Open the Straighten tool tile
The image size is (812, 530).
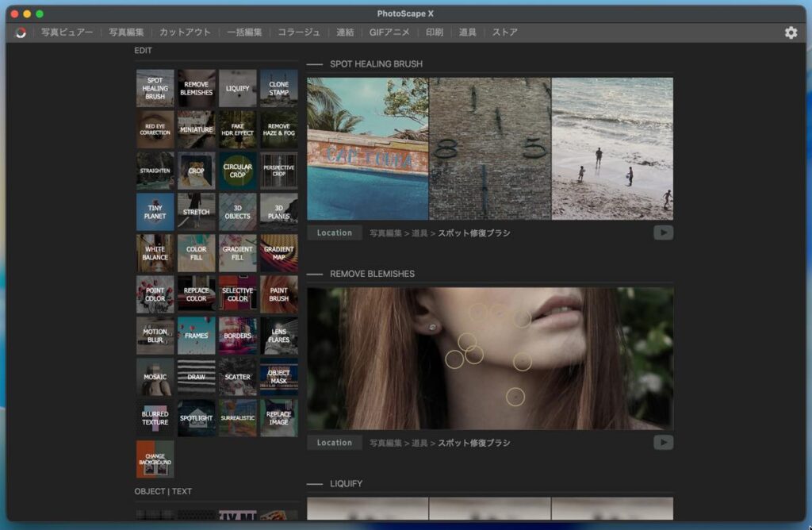pyautogui.click(x=155, y=171)
